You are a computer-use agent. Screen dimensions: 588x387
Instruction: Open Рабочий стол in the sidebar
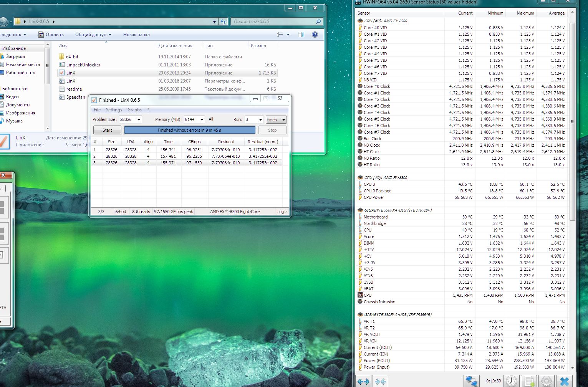click(x=20, y=73)
